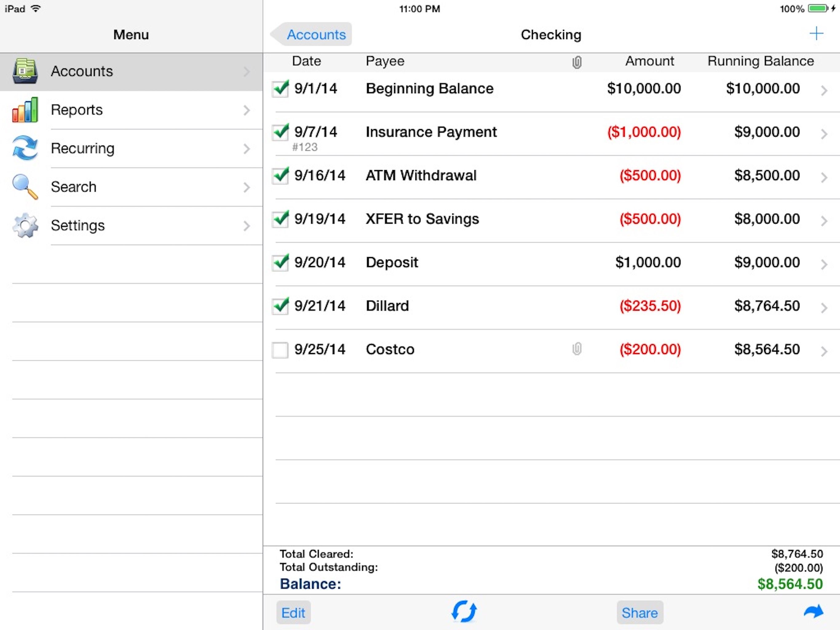Check the cleared box for Costco
This screenshot has height=630, width=840.
click(x=280, y=350)
